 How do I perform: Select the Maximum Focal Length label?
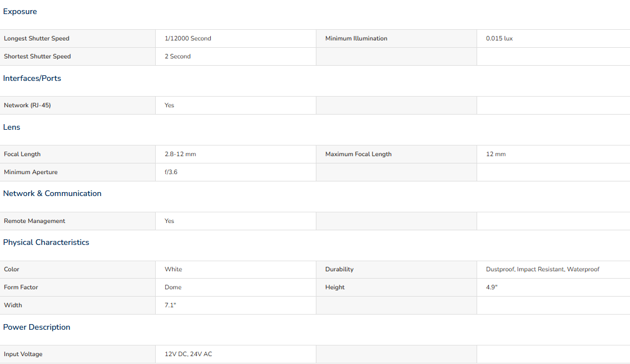(359, 154)
